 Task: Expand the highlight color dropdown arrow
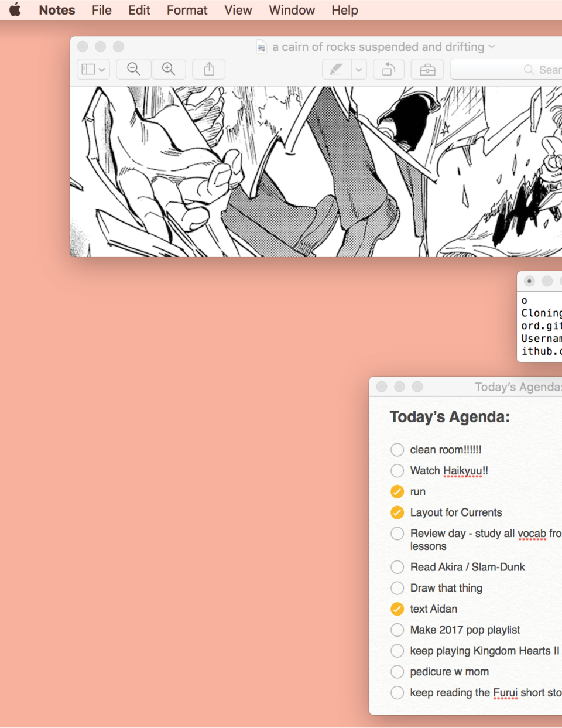[359, 69]
